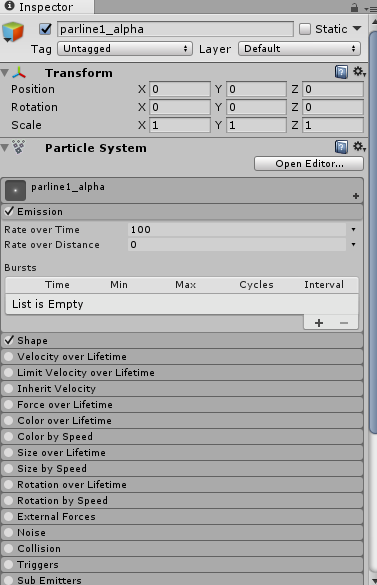This screenshot has width=377, height=585.
Task: Click Rotation X field
Action: pyautogui.click(x=180, y=107)
